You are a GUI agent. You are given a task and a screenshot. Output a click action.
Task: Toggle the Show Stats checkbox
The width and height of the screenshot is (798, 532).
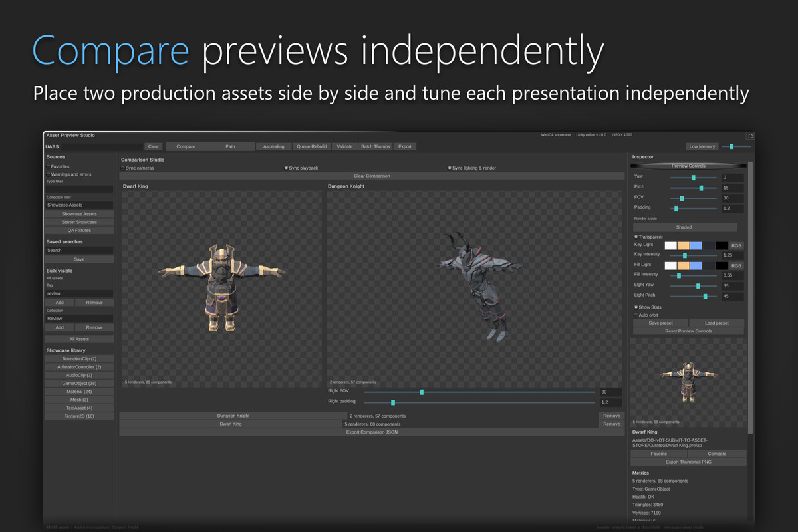(x=636, y=307)
